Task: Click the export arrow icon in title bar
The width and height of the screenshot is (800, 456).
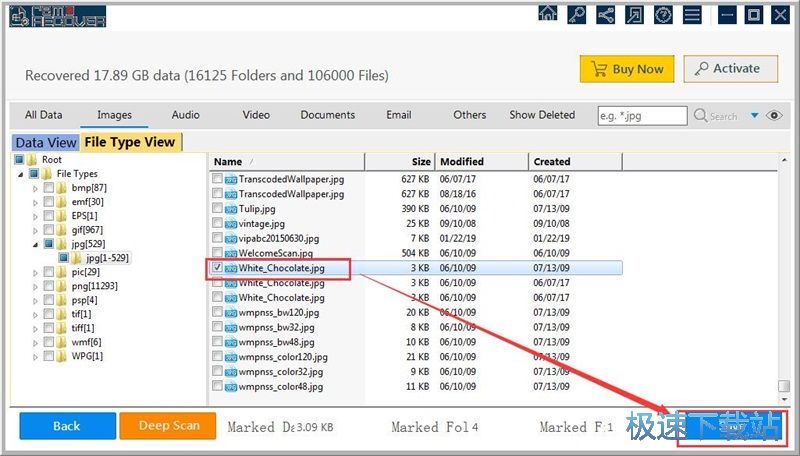Action: click(633, 14)
